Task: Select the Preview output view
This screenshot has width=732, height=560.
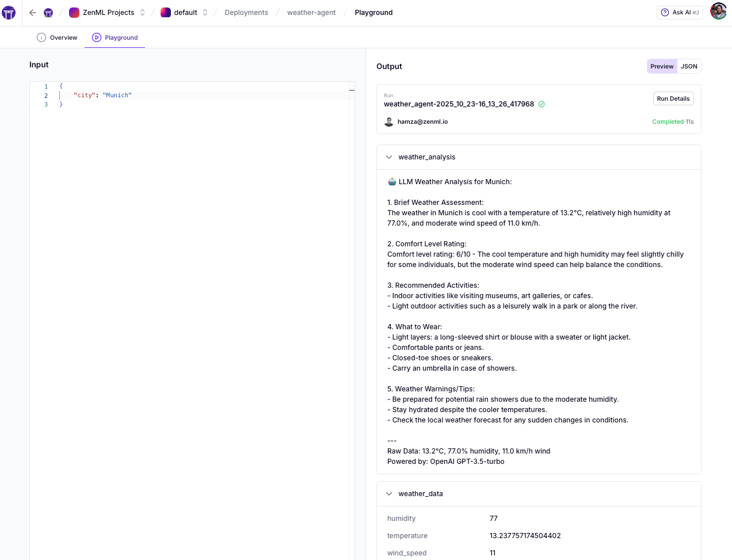Action: (662, 66)
